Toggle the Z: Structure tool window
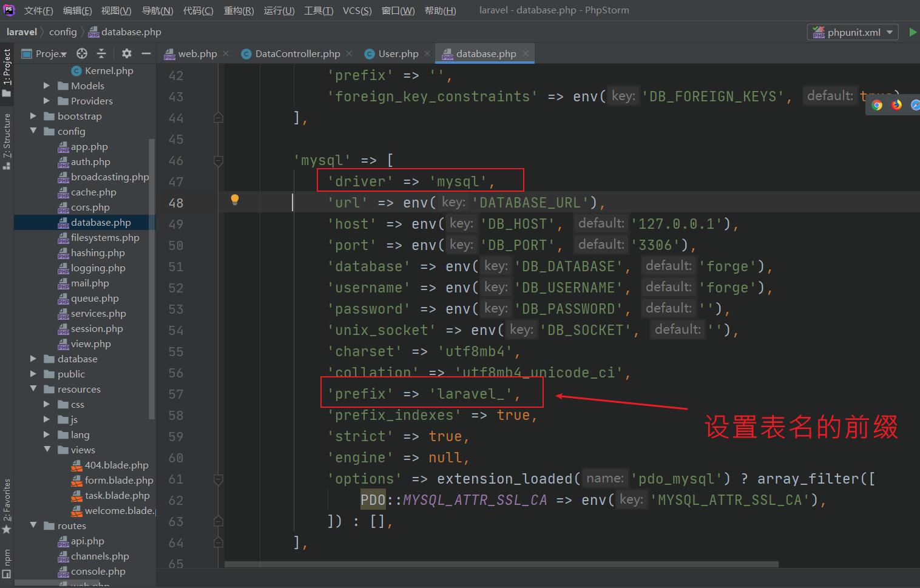The height and width of the screenshot is (588, 920). [7, 141]
